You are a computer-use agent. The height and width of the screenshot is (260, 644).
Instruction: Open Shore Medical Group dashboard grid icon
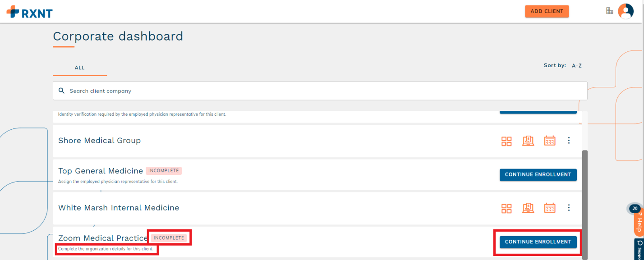pos(506,141)
